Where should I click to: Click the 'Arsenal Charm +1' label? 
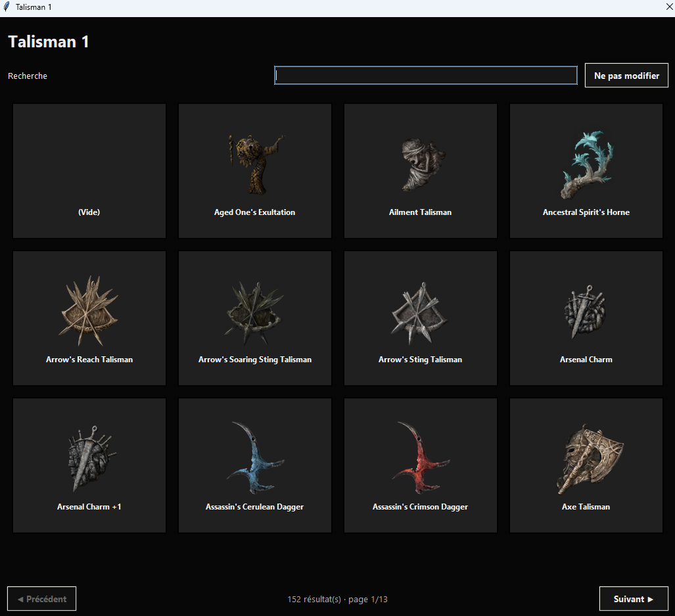pyautogui.click(x=89, y=507)
